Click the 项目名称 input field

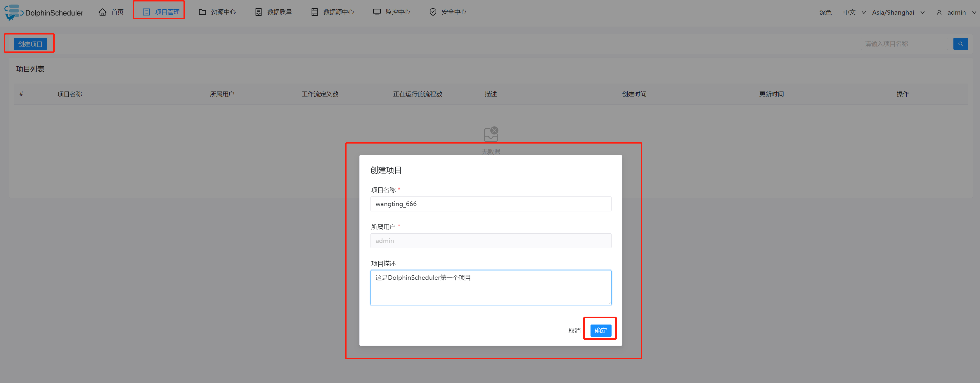[490, 204]
